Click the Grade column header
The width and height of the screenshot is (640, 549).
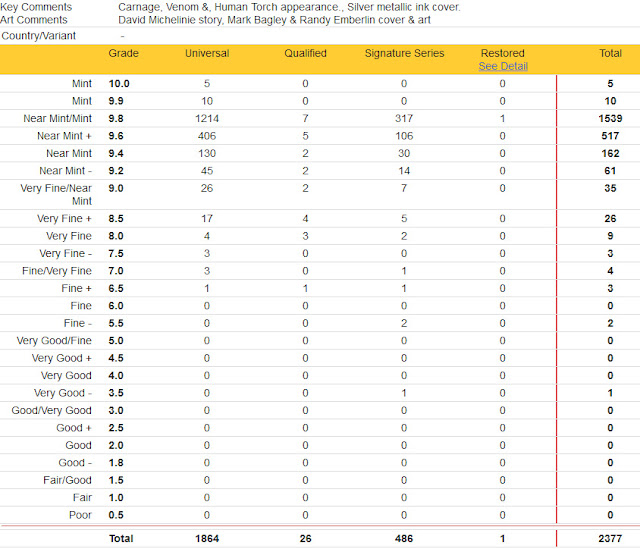tap(123, 53)
